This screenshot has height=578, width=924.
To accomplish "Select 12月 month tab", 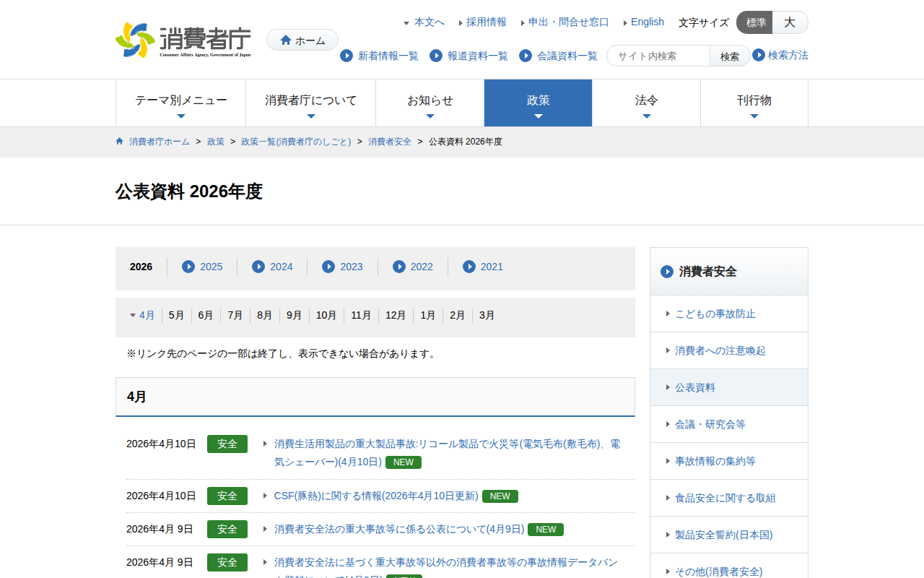I will tap(396, 315).
